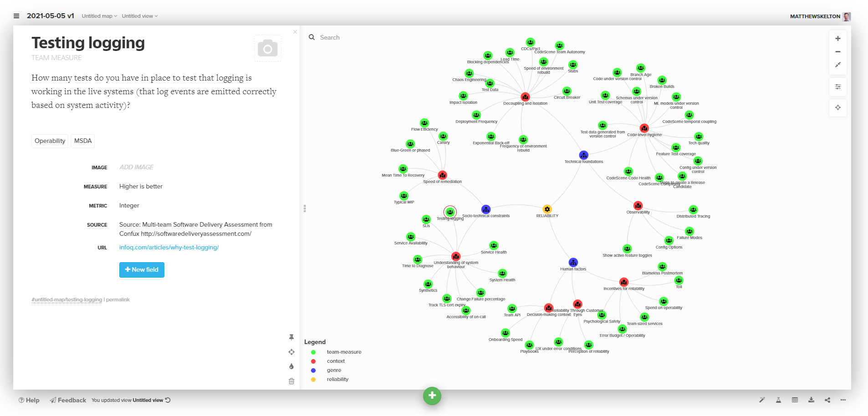
Task: Open the more options ellipsis menu
Action: coord(843,400)
